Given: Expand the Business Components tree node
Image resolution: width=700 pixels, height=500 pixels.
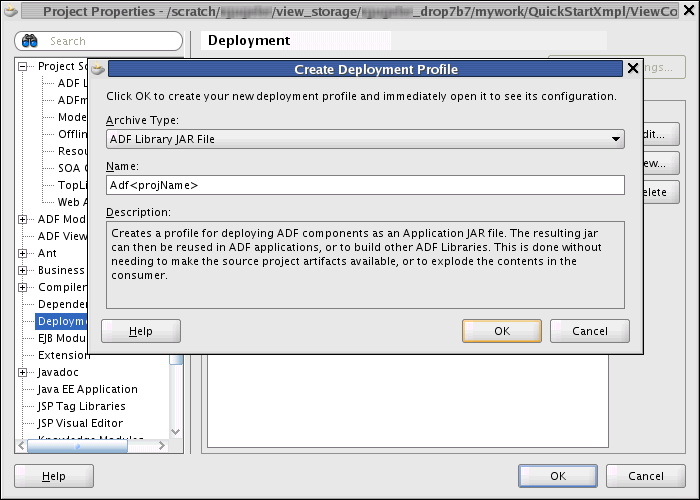Looking at the screenshot, I should click(x=22, y=271).
